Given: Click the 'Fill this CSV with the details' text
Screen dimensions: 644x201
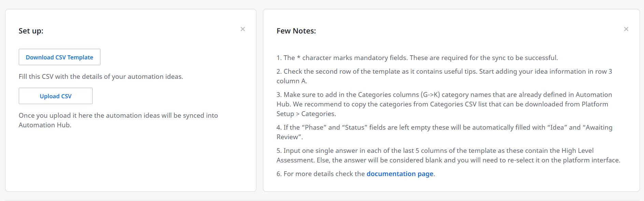Looking at the screenshot, I should [101, 76].
